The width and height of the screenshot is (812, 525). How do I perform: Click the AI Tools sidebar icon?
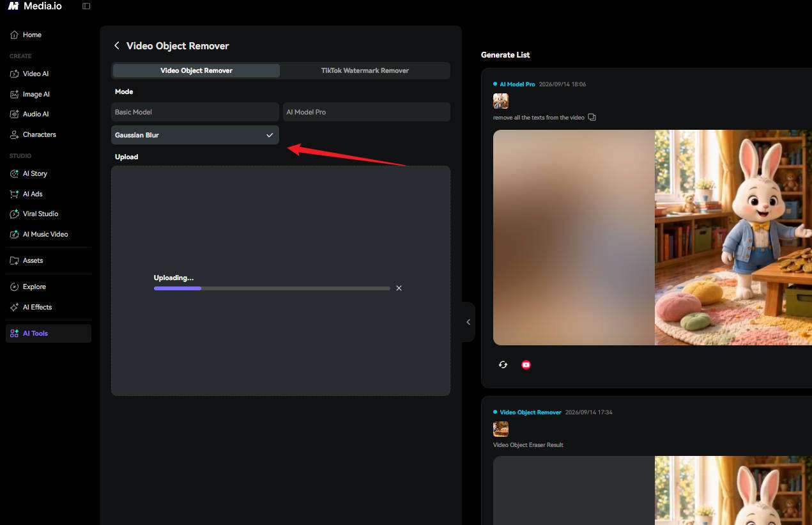(x=14, y=333)
